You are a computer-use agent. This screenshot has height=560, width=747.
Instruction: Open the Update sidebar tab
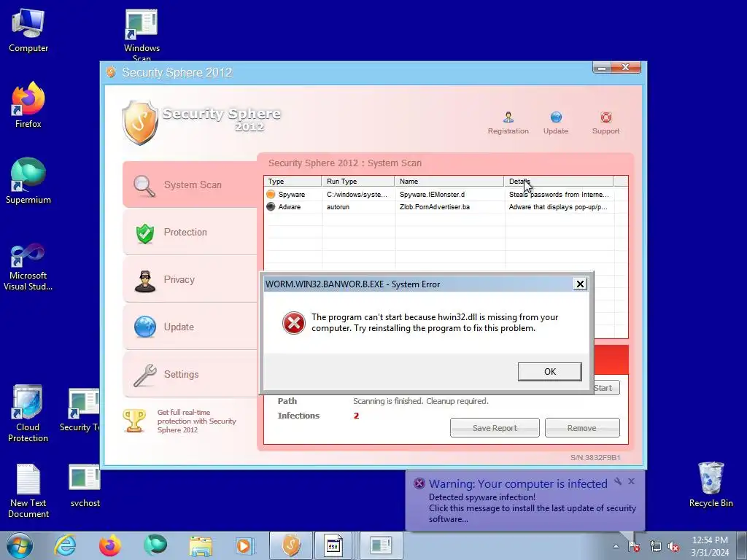pyautogui.click(x=190, y=327)
